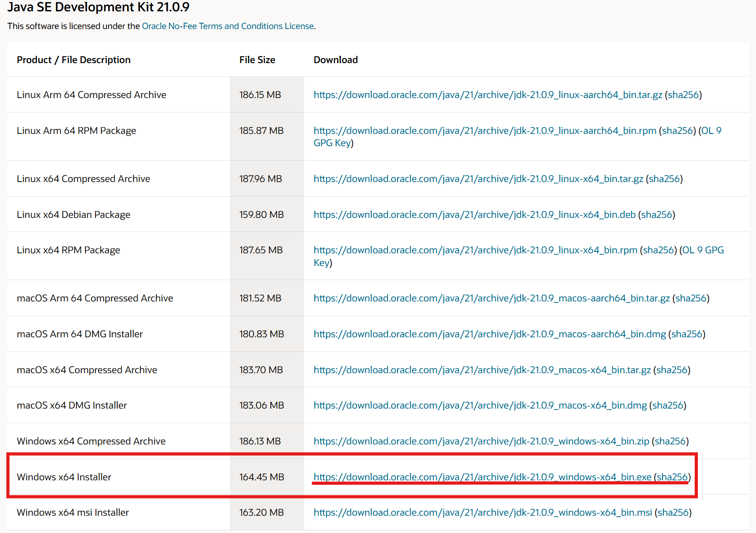Download the Linux x64 Debian package

point(474,215)
